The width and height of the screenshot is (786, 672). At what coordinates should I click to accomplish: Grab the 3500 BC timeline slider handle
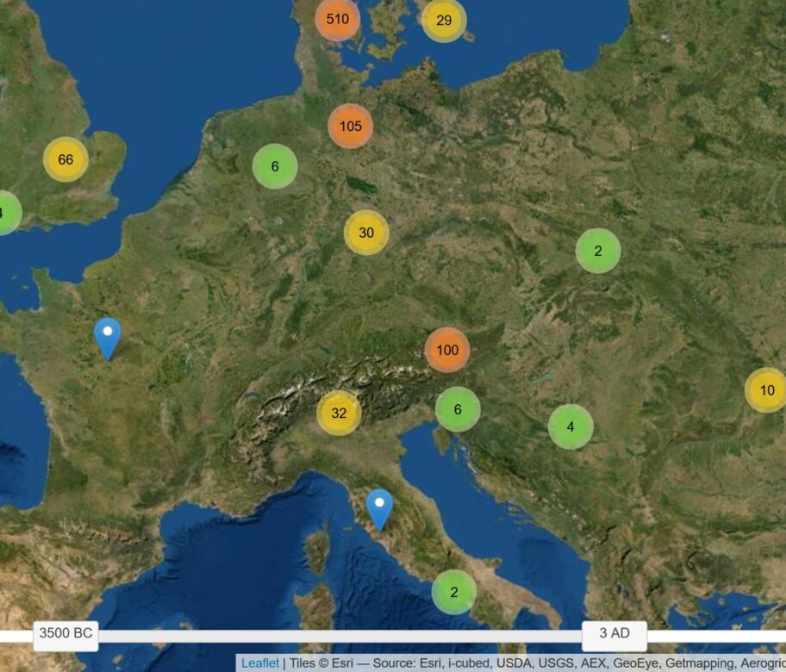(65, 636)
